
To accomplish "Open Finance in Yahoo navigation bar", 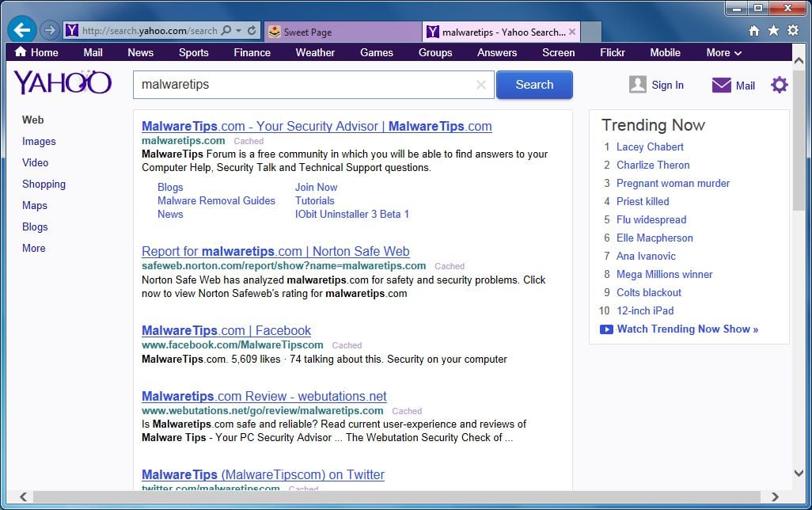I will click(x=252, y=52).
